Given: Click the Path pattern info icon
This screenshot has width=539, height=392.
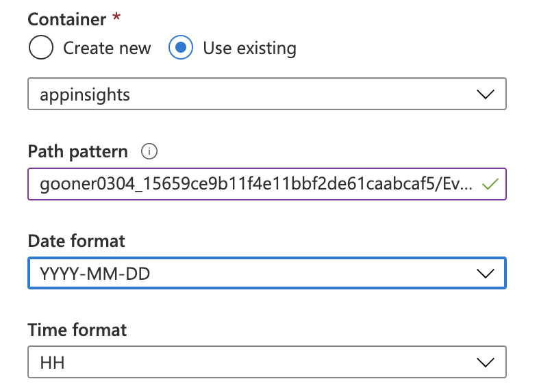Looking at the screenshot, I should 149,151.
